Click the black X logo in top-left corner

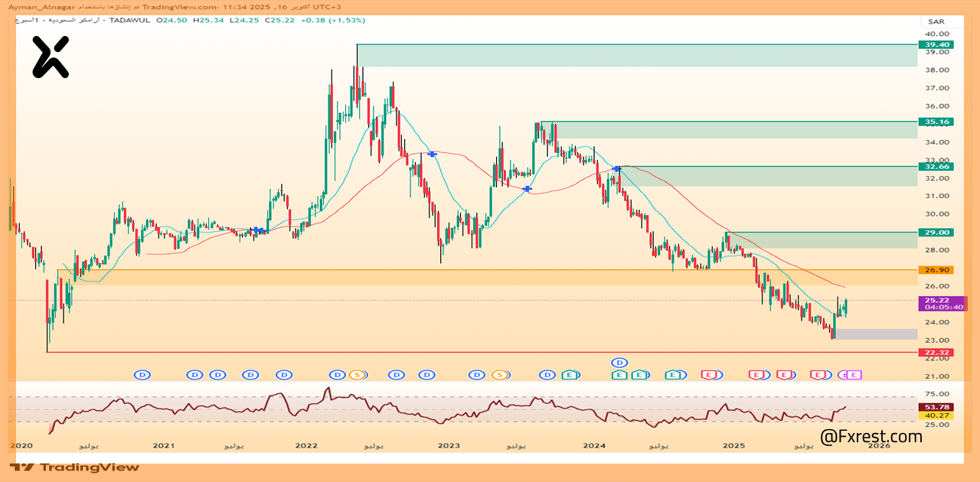[51, 57]
